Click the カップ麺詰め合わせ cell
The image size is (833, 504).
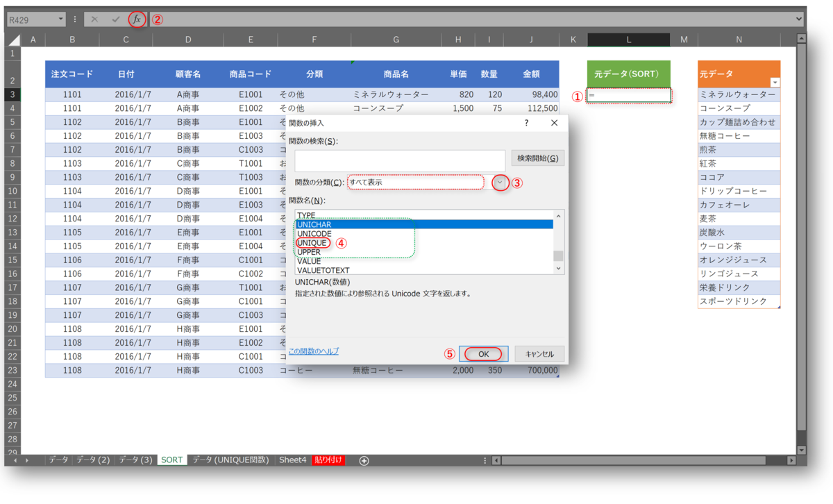click(x=739, y=122)
